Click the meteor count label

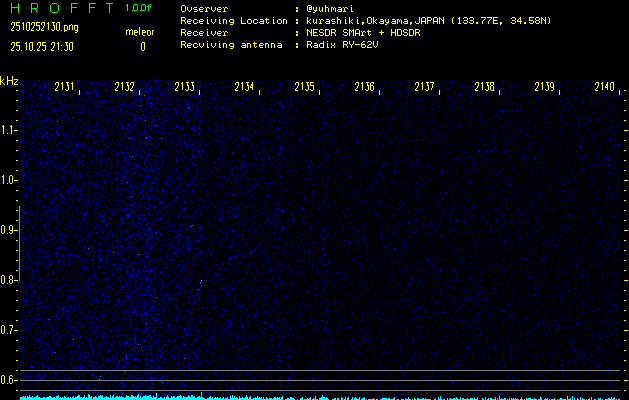(140, 33)
